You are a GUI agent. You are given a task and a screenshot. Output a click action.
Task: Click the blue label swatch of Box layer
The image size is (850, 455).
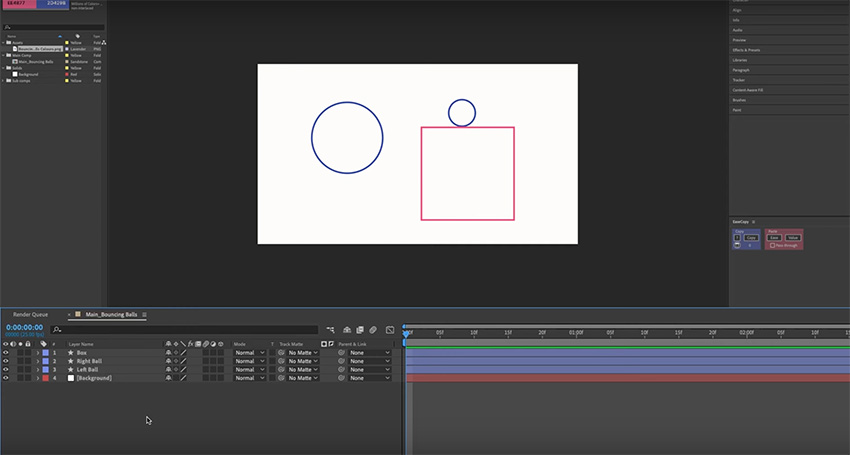coord(46,353)
